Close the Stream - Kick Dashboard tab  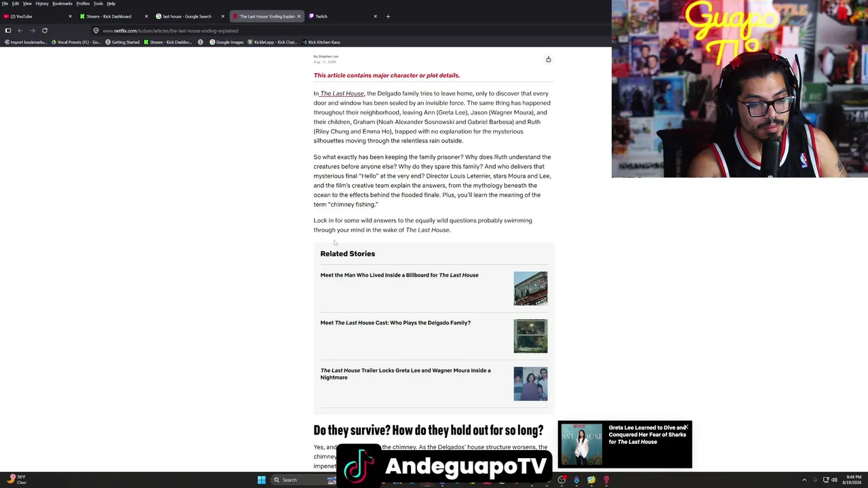[146, 16]
